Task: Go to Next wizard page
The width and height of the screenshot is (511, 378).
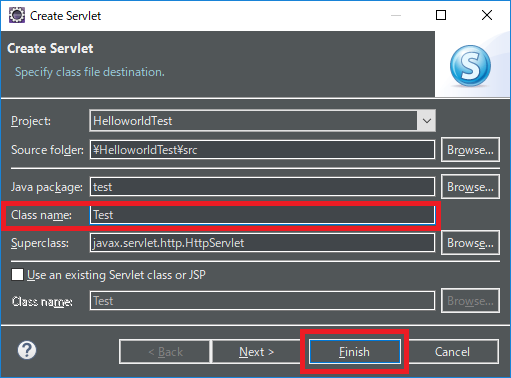Action: (x=256, y=352)
